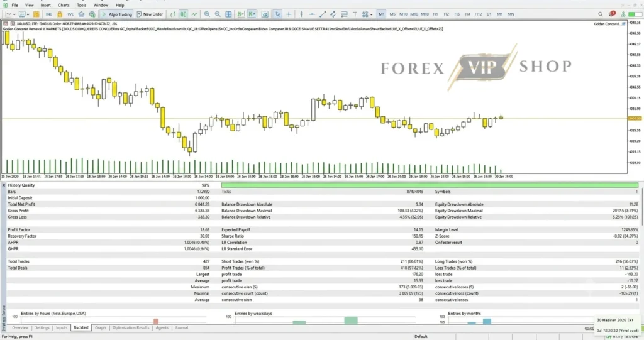Switch to the D1 timeframe

tap(489, 14)
